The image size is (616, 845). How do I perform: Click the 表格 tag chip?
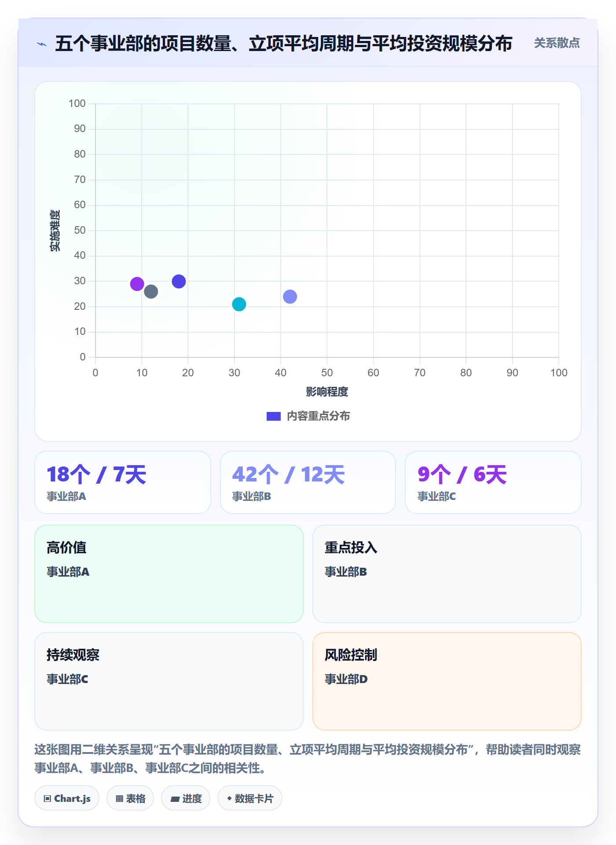[x=130, y=798]
